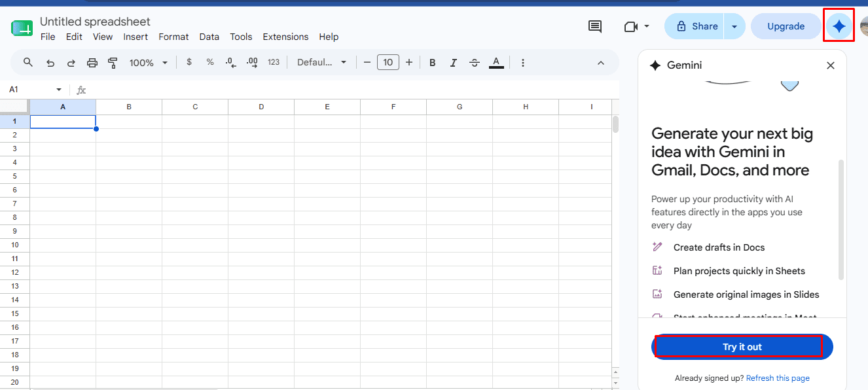Screen dimensions: 868x390
Task: Open the Default font dropdown
Action: (x=321, y=62)
